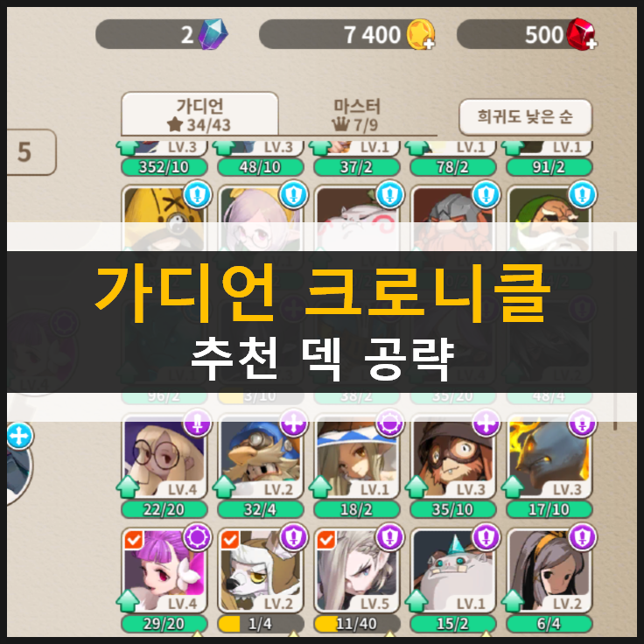Open the witch hat guardian LV.1 portrait
This screenshot has height=644, width=644.
[356, 457]
